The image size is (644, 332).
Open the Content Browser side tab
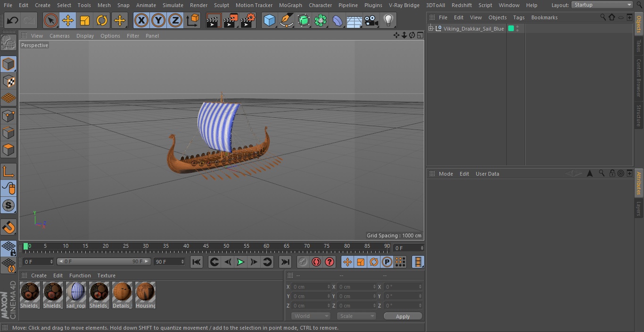click(x=639, y=78)
